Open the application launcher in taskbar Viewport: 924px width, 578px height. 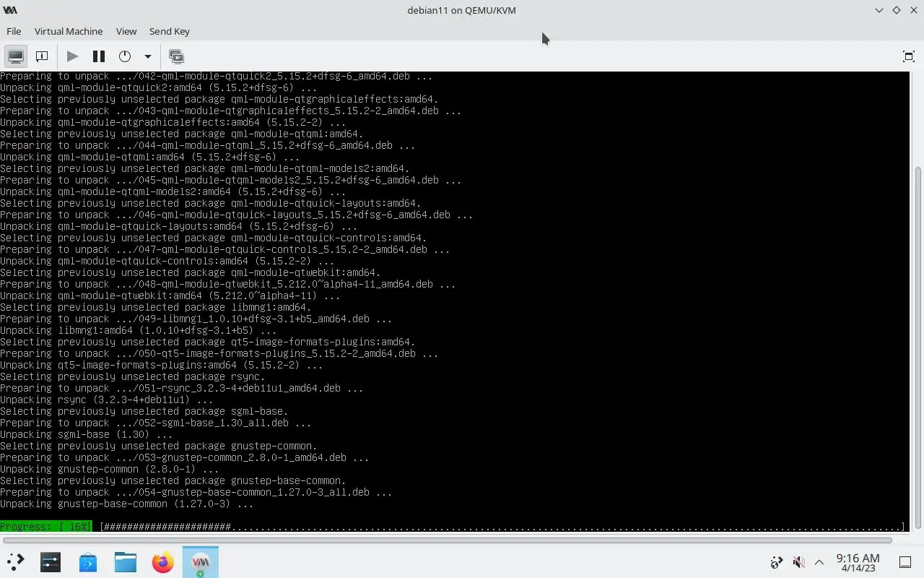pyautogui.click(x=15, y=562)
